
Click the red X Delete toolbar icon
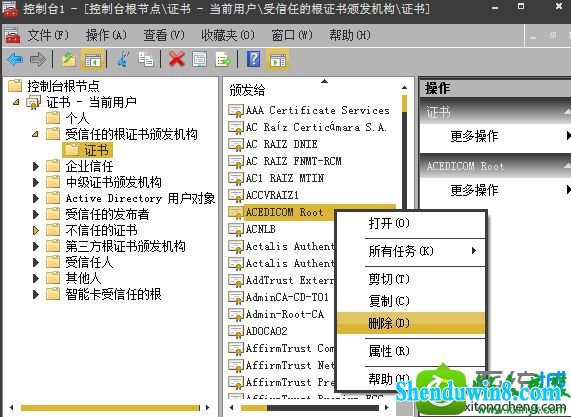tap(177, 59)
